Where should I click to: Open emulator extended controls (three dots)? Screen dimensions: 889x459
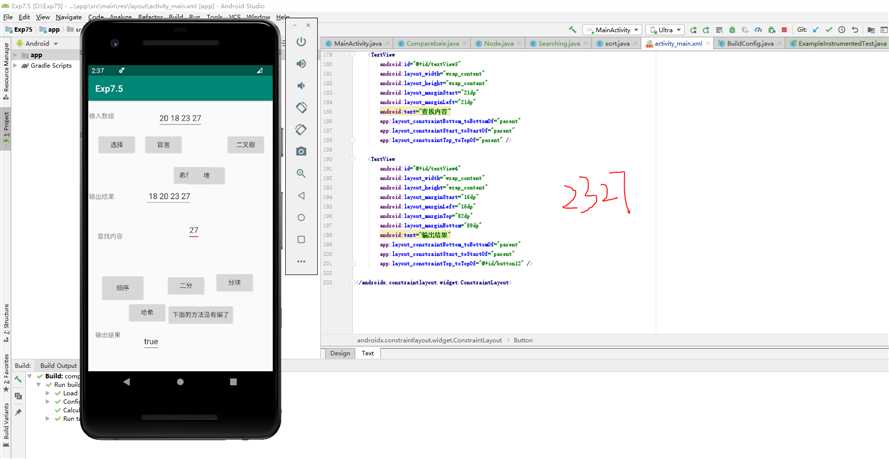(x=301, y=261)
